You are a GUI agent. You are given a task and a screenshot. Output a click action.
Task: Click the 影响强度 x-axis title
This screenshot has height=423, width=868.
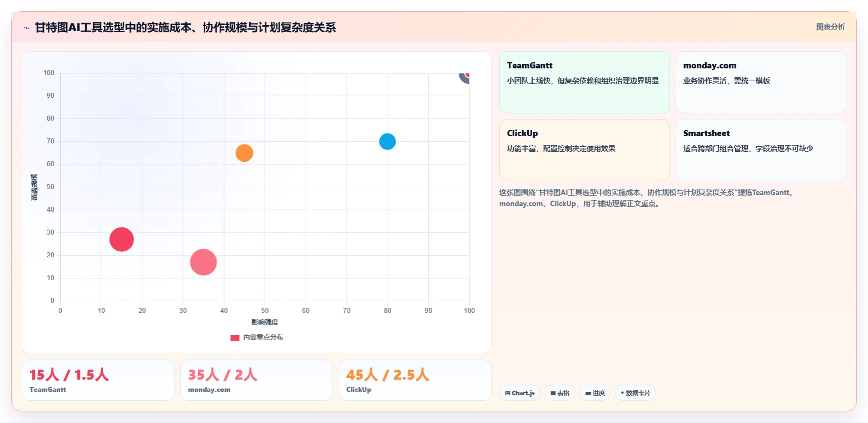pyautogui.click(x=265, y=322)
